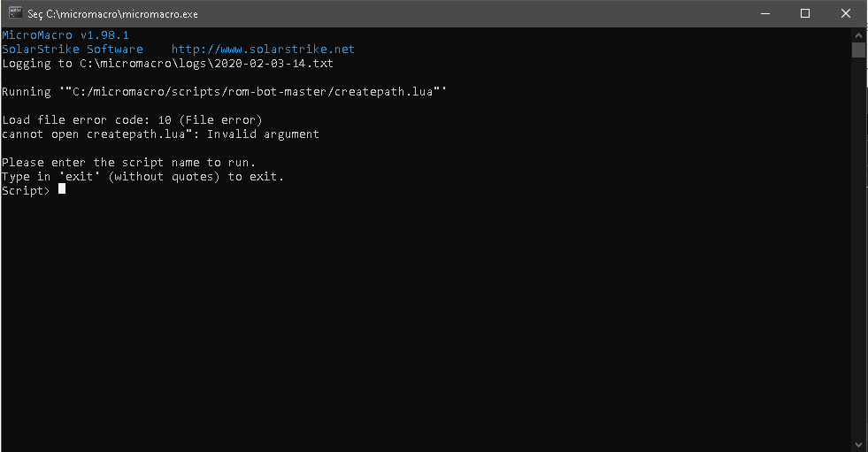Click the console icon in the title bar
Viewport: 868px width, 452px height.
(x=16, y=13)
